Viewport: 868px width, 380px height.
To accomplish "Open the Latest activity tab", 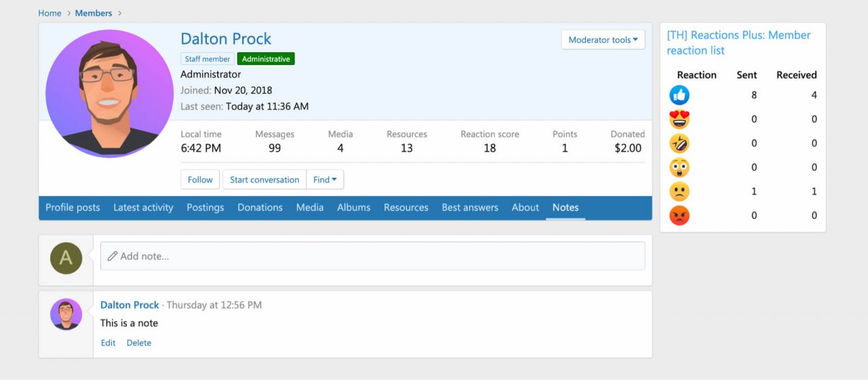I will click(x=143, y=208).
